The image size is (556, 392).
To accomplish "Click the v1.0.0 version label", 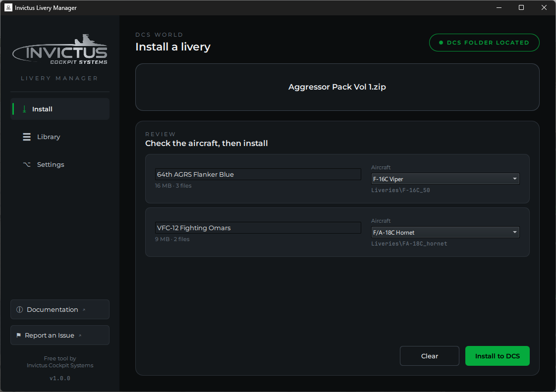I will (60, 378).
